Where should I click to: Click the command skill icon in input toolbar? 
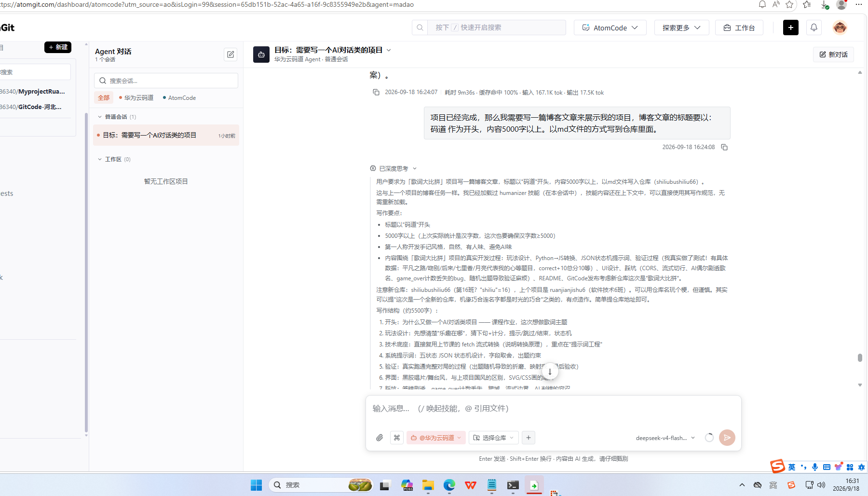pyautogui.click(x=397, y=438)
